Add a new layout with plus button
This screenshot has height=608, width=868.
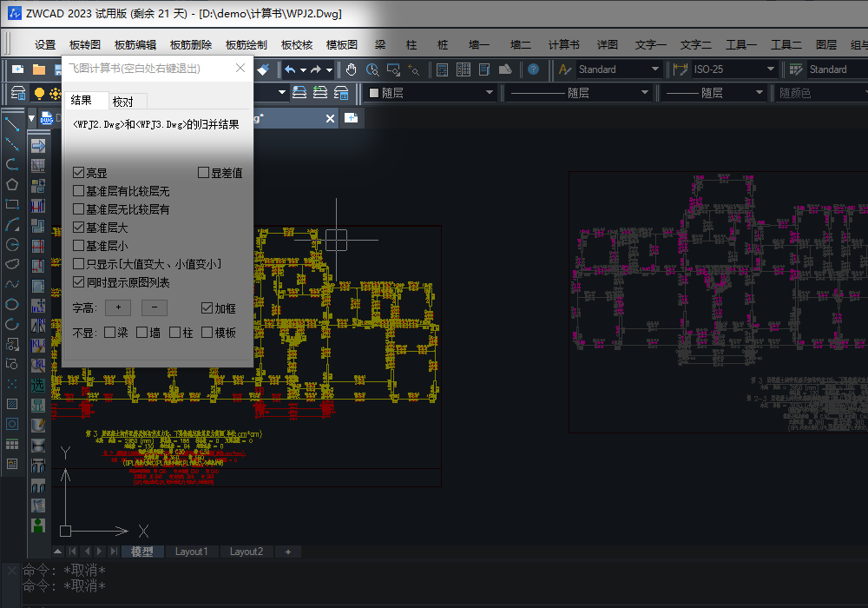tap(288, 552)
